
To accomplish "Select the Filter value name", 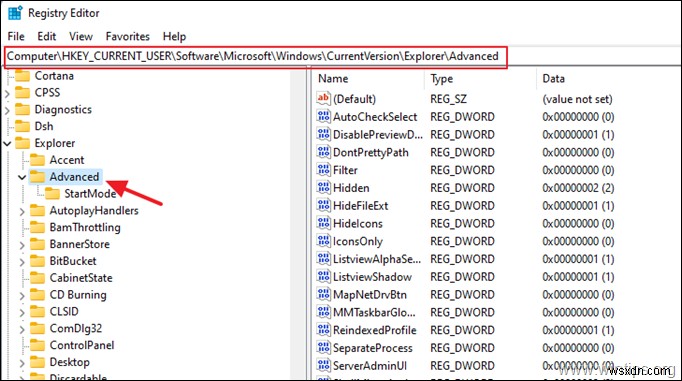I will pyautogui.click(x=345, y=170).
